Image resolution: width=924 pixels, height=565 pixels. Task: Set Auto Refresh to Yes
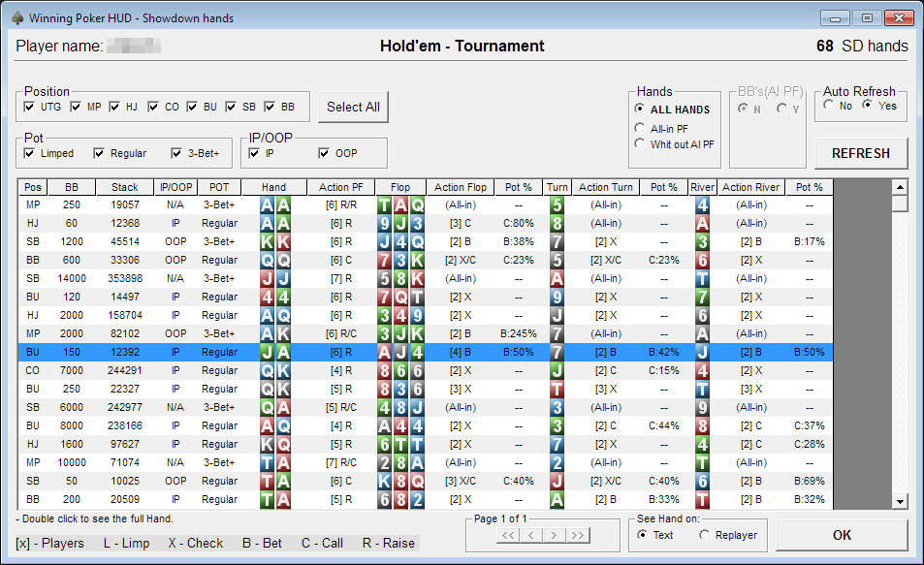[867, 105]
